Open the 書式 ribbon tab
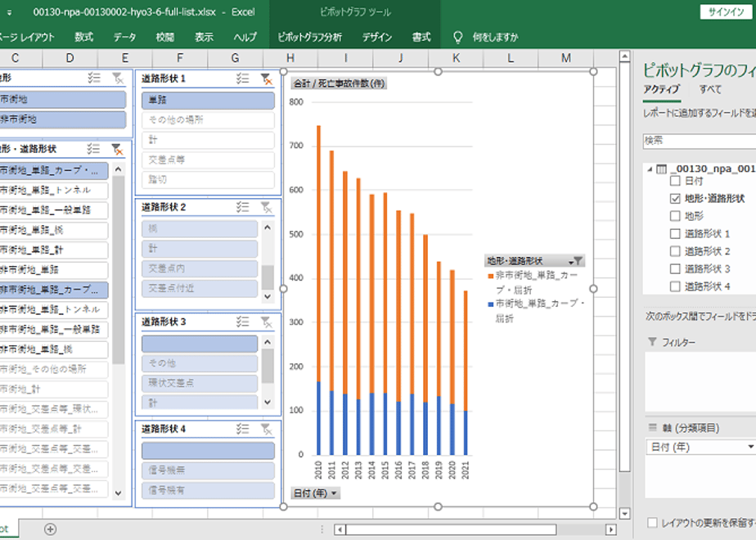 (x=421, y=37)
